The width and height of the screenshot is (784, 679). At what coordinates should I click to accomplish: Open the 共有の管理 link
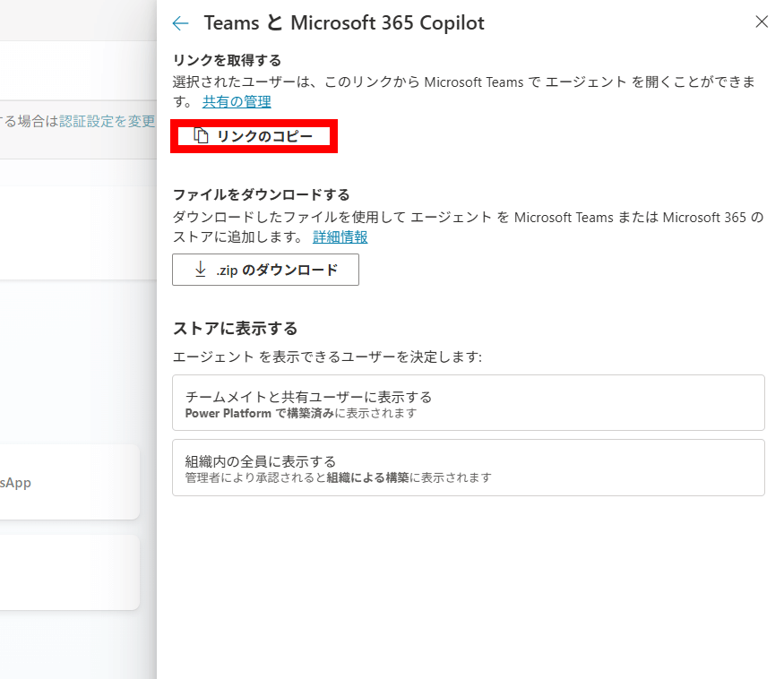237,102
